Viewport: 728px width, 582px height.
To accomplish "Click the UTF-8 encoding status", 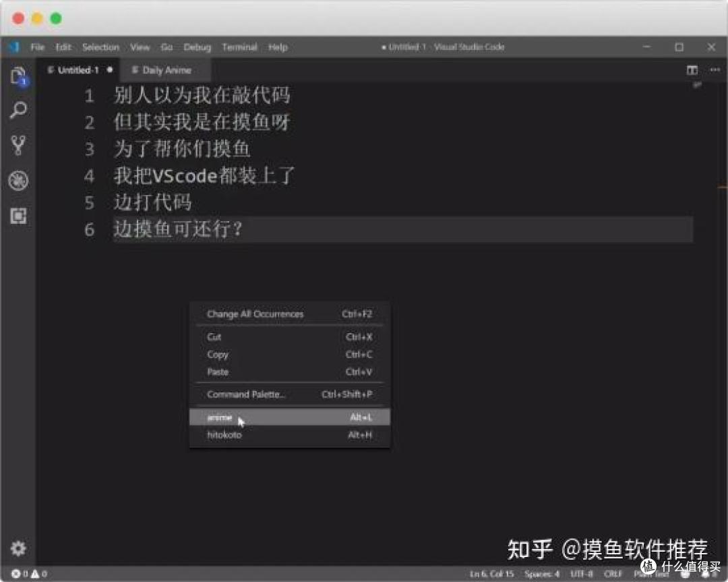I will pos(581,574).
